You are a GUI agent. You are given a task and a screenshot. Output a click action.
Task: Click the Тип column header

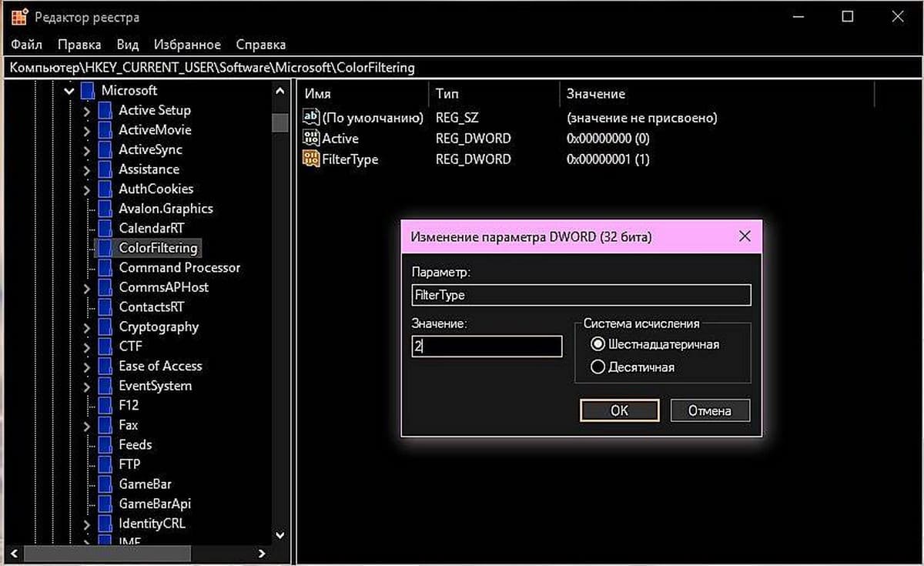click(x=494, y=94)
